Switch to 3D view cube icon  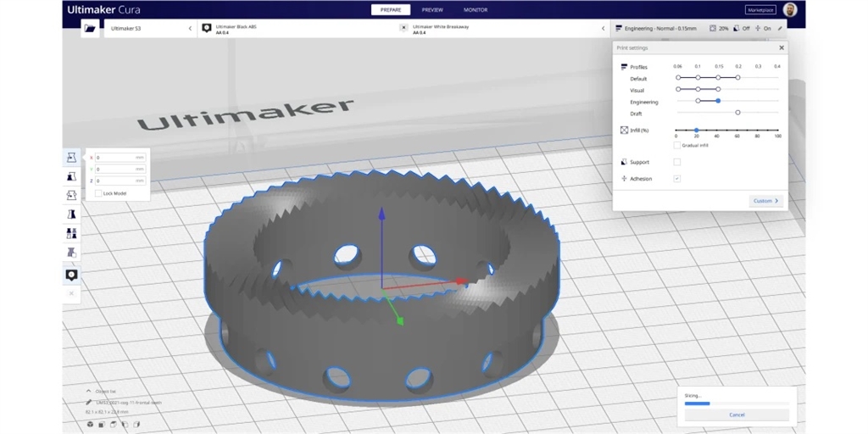point(91,424)
